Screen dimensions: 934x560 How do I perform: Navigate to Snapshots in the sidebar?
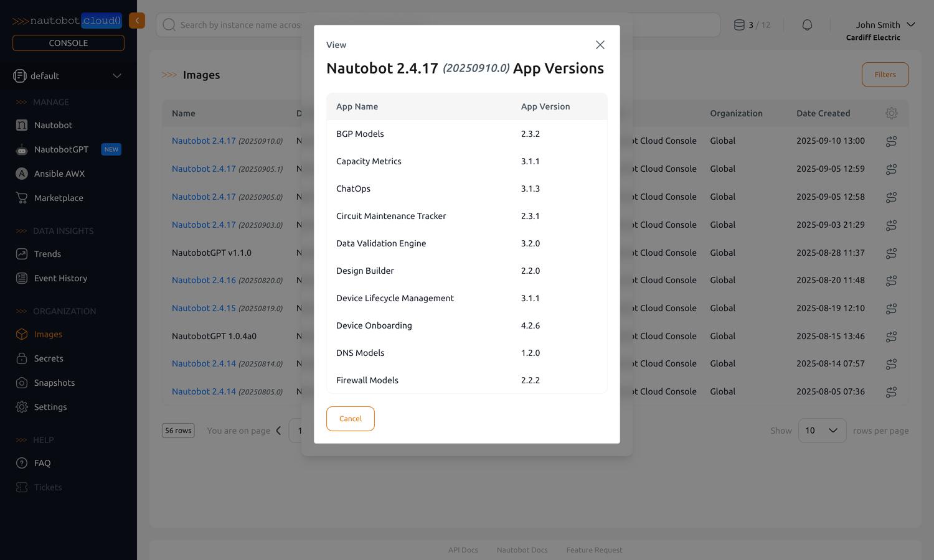(54, 383)
